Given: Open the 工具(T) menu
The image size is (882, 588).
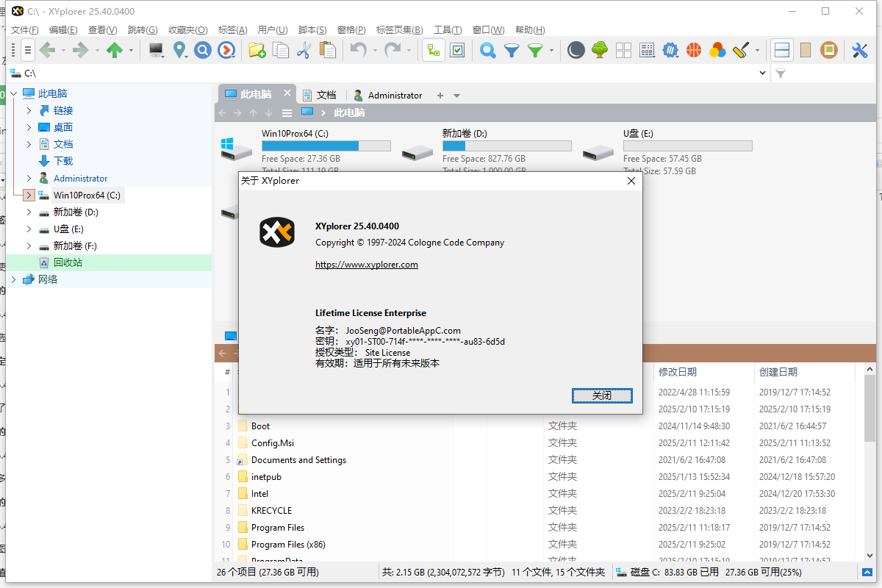Looking at the screenshot, I should 448,30.
